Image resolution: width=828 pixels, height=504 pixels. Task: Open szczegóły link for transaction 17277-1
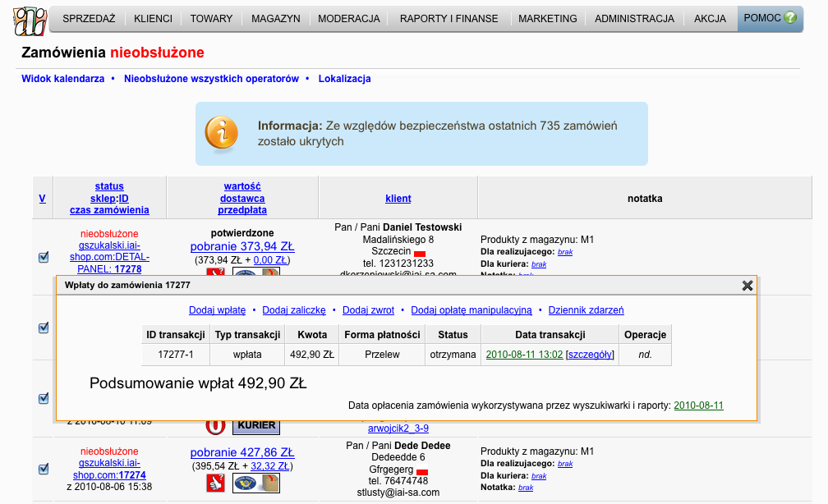pos(590,355)
